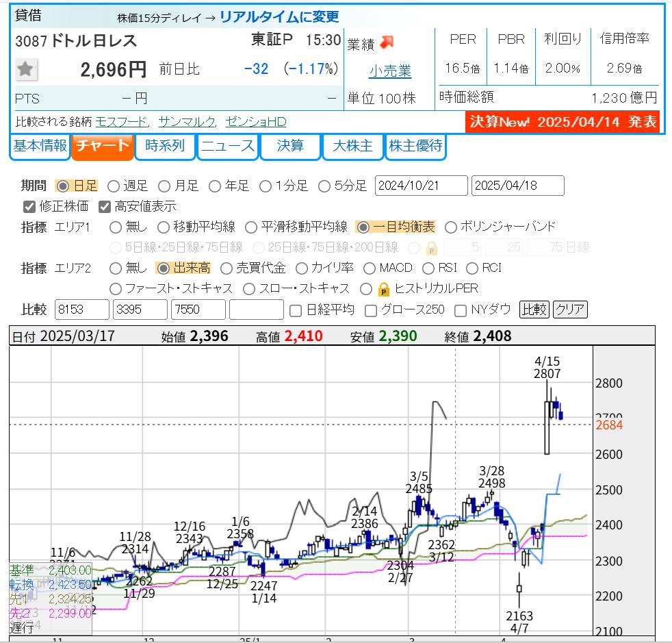Image resolution: width=672 pixels, height=643 pixels.
Task: Click the start date field 2024/10/21
Action: [x=422, y=186]
